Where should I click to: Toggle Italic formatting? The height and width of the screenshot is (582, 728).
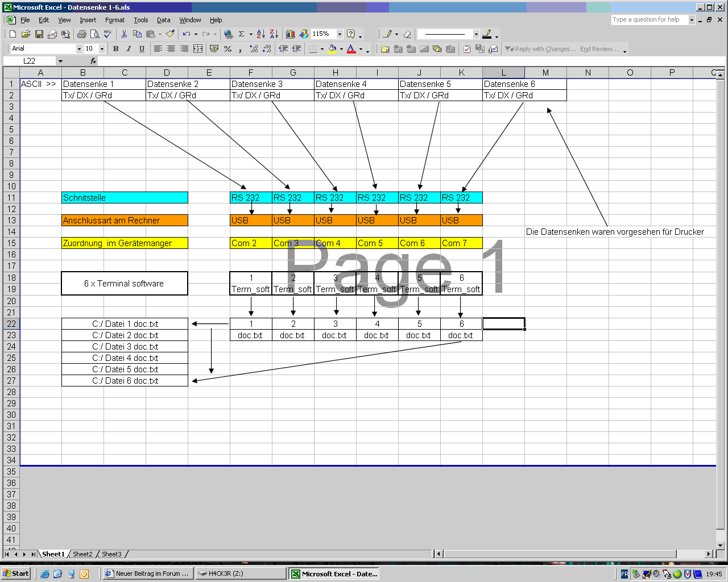(129, 49)
